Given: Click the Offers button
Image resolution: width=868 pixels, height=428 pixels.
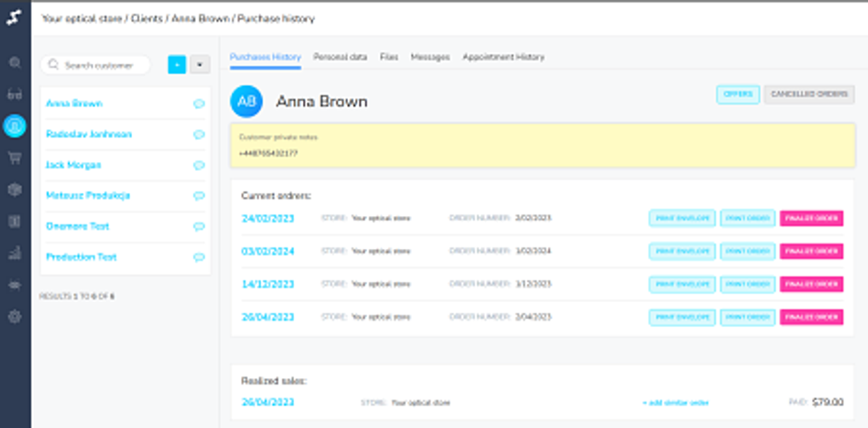Looking at the screenshot, I should 738,95.
